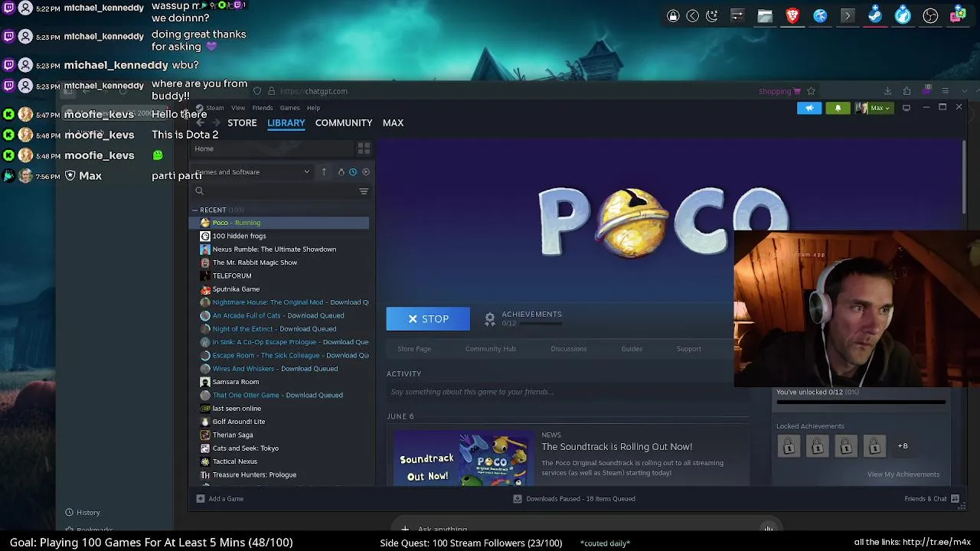The height and width of the screenshot is (551, 980).
Task: Open Friends & Chat
Action: point(930,499)
